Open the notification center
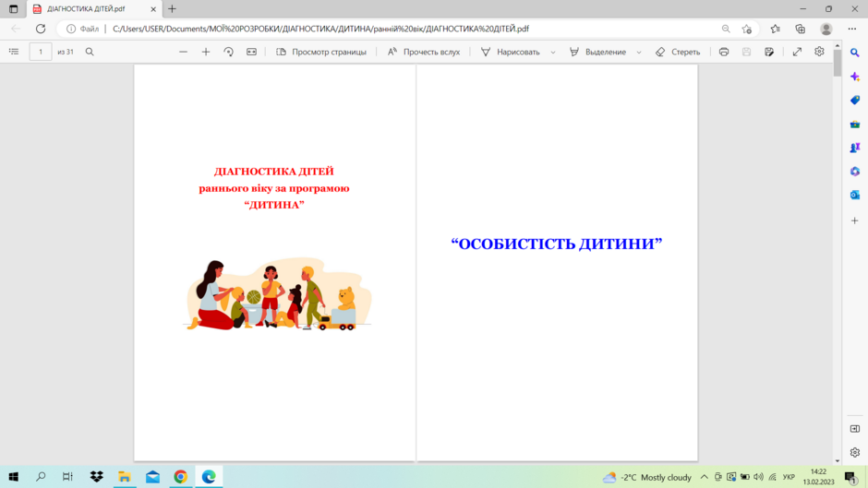Viewport: 868px width, 488px height. pyautogui.click(x=850, y=477)
